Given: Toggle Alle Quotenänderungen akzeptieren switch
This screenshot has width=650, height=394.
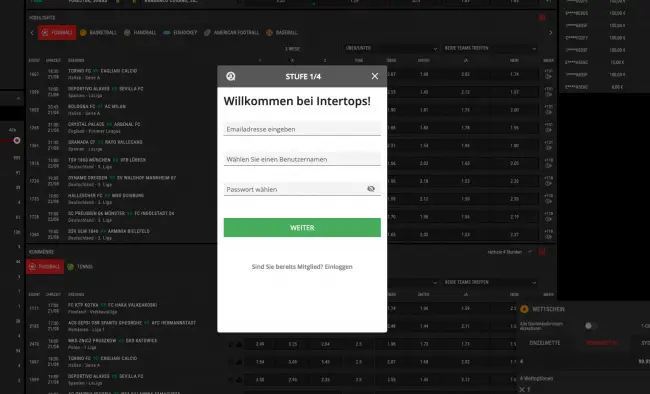Looking at the screenshot, I should [590, 326].
